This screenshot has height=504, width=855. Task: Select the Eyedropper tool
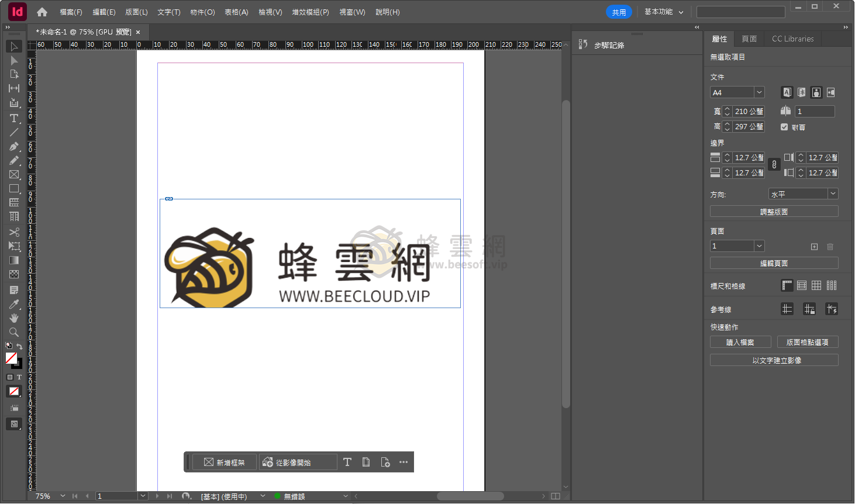(14, 304)
